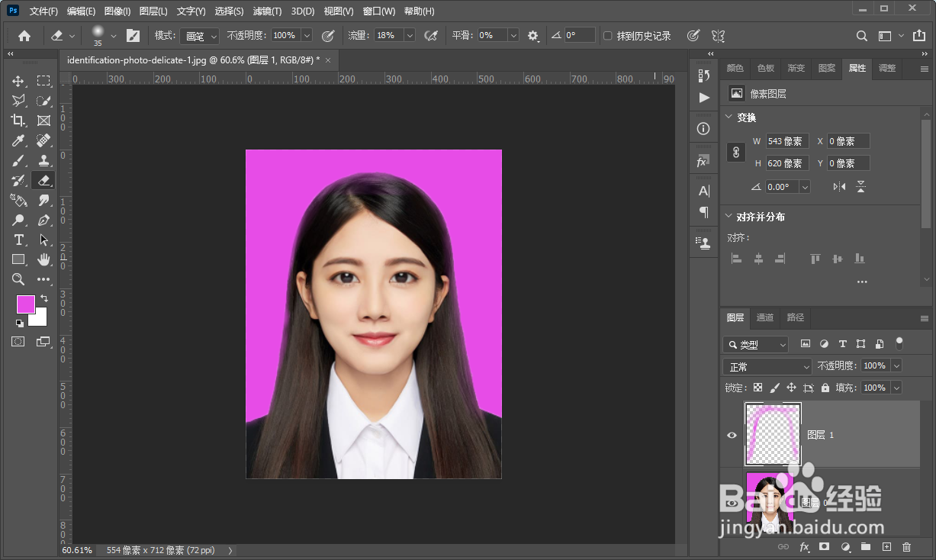Select the Eyedropper tool
Viewport: 936px width, 560px height.
(18, 140)
